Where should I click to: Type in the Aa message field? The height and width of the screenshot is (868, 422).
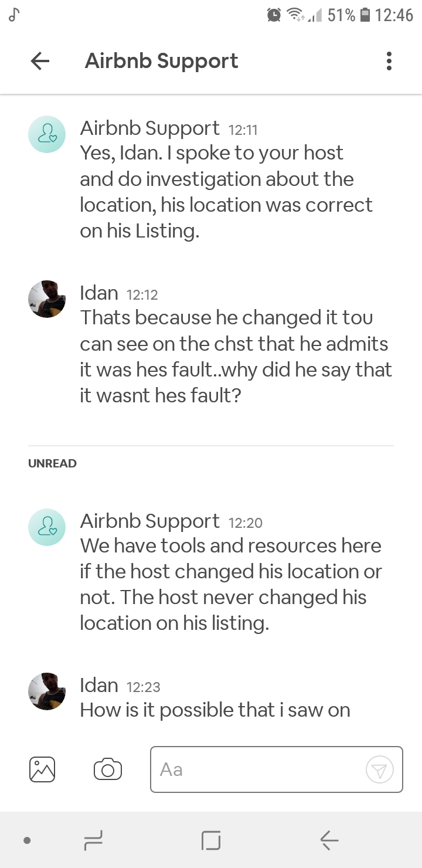[258, 769]
